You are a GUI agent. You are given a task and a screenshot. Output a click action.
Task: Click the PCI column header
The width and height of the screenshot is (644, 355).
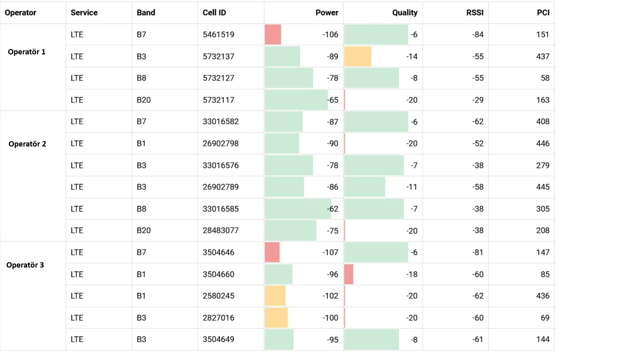(x=543, y=13)
